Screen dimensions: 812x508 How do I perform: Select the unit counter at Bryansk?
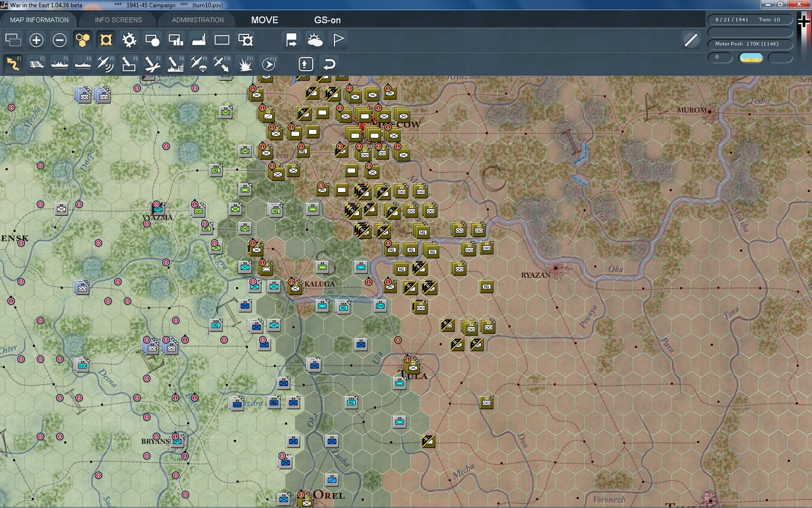point(178,441)
